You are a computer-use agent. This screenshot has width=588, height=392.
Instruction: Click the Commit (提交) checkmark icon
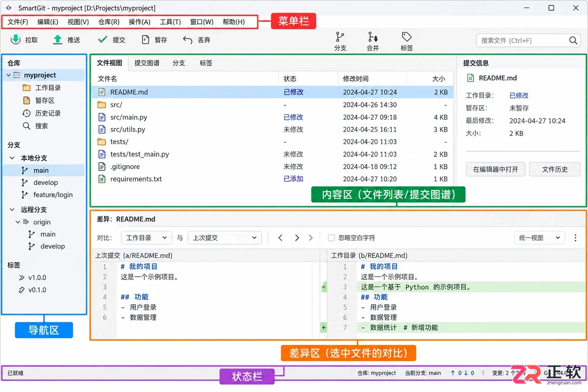(x=102, y=40)
